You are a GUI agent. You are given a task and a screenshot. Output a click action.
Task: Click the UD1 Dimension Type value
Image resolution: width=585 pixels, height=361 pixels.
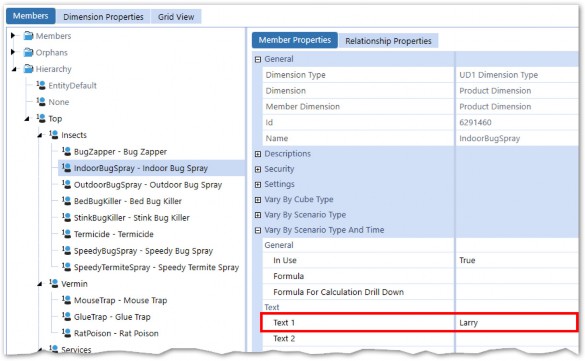498,75
